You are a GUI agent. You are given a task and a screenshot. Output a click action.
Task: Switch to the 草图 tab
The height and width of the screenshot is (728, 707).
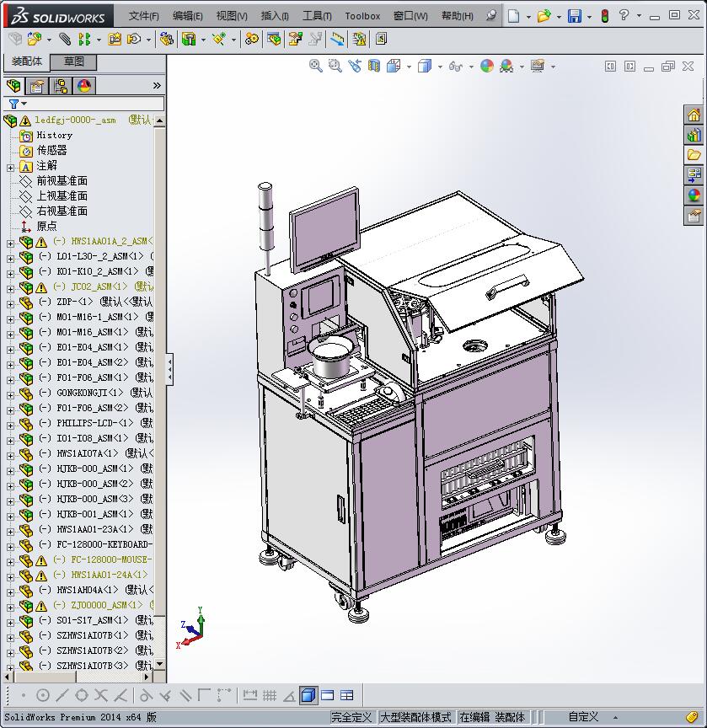(73, 62)
